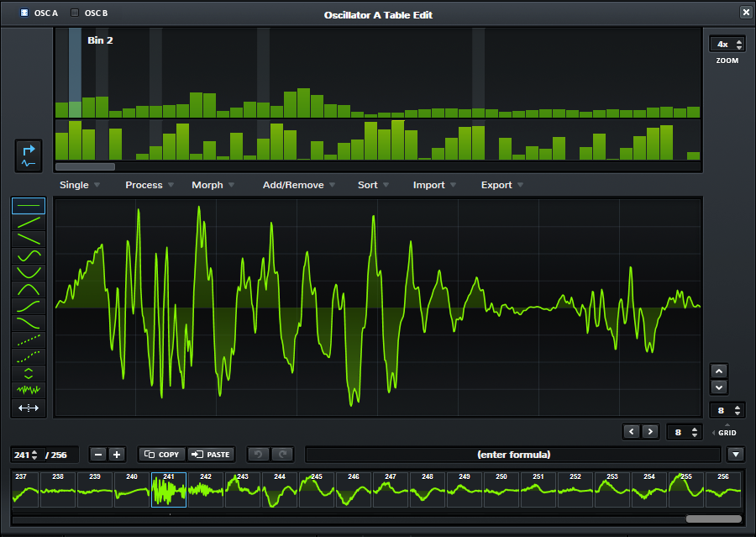Close the Table Edit window
This screenshot has height=537, width=756.
(x=746, y=12)
